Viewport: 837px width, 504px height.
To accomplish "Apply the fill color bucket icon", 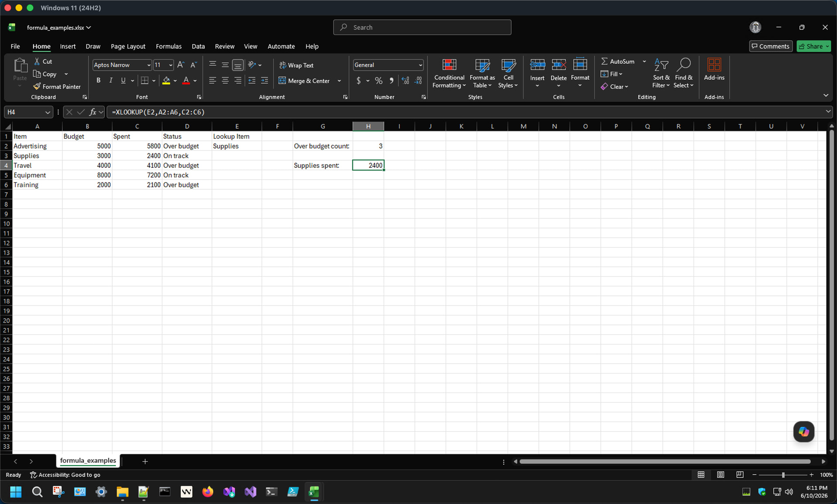I will (166, 81).
